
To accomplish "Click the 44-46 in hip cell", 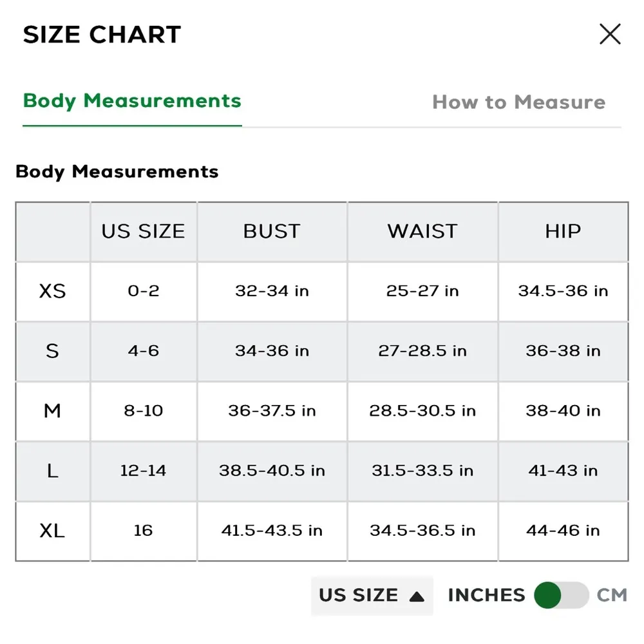I will click(x=563, y=531).
